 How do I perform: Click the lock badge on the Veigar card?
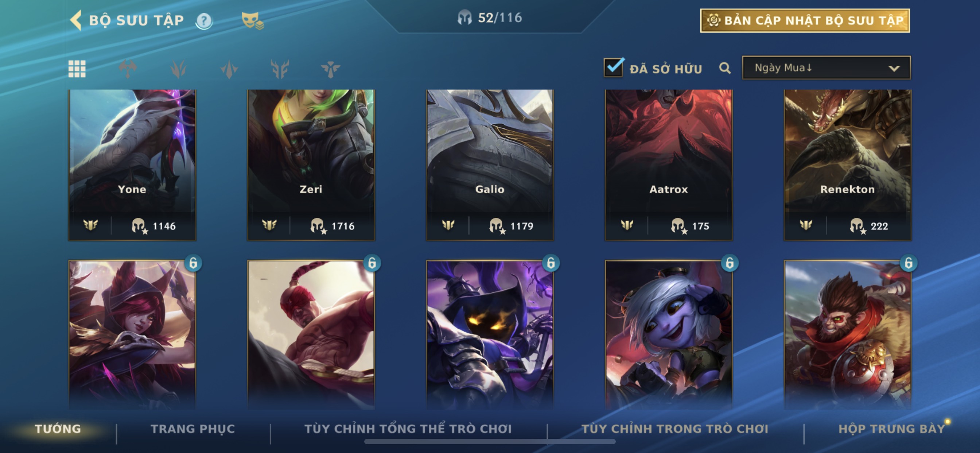(x=551, y=263)
